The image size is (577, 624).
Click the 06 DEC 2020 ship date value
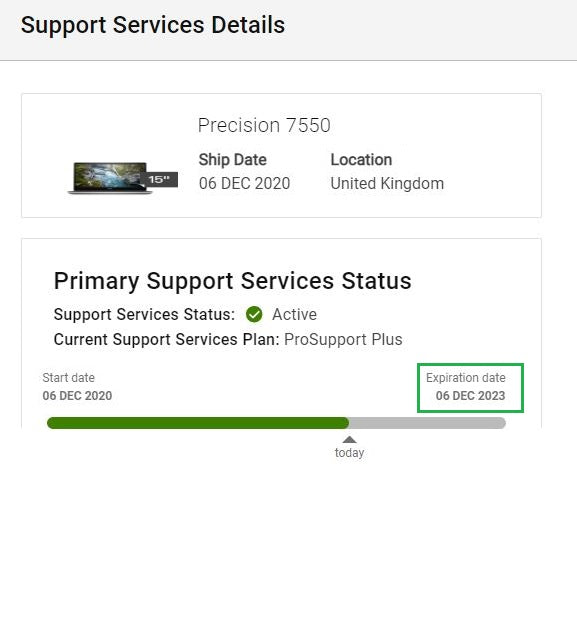coord(244,183)
